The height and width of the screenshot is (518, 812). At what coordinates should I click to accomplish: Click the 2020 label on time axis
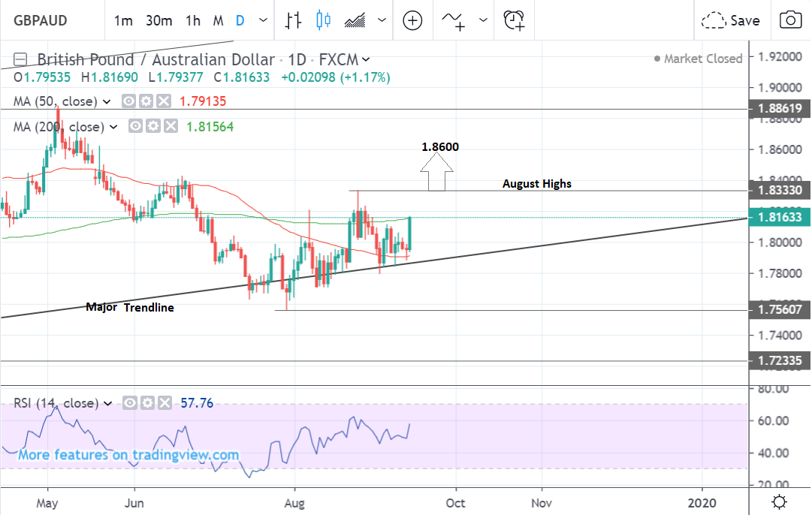pyautogui.click(x=702, y=503)
